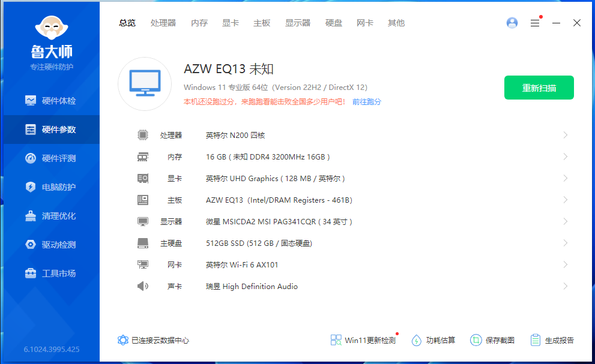Viewport: 595px width, 364px height.
Task: Open the hamburger main menu
Action: [535, 23]
